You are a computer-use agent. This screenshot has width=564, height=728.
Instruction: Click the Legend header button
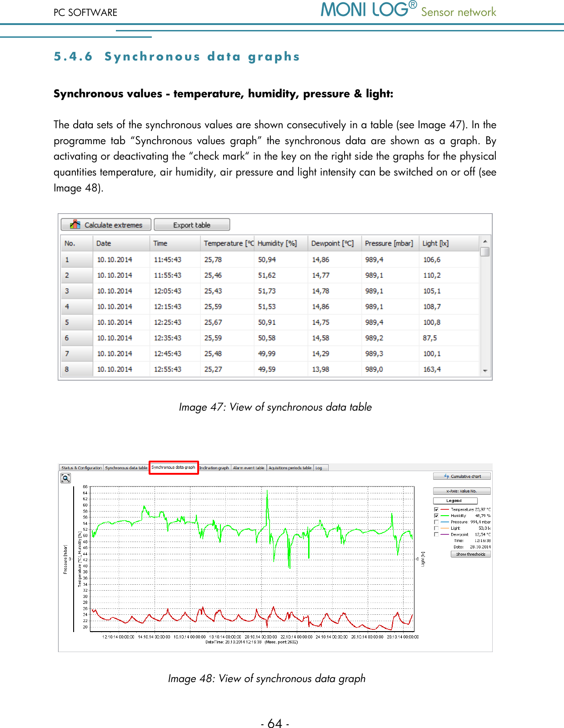(455, 501)
